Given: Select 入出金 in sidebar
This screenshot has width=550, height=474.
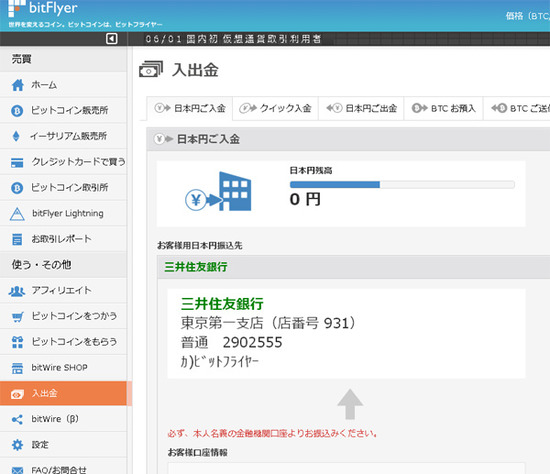Looking at the screenshot, I should [63, 393].
